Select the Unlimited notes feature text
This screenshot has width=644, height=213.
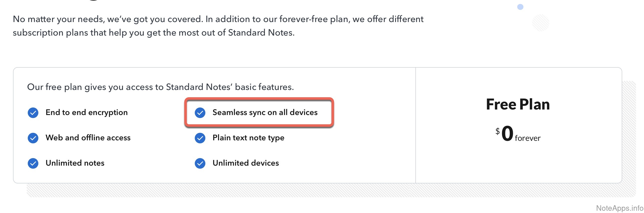75,163
